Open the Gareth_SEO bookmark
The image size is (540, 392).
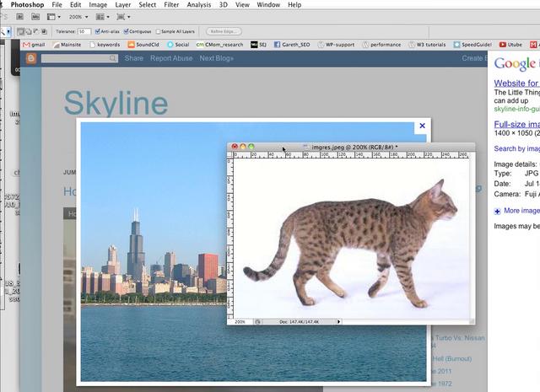pyautogui.click(x=292, y=45)
